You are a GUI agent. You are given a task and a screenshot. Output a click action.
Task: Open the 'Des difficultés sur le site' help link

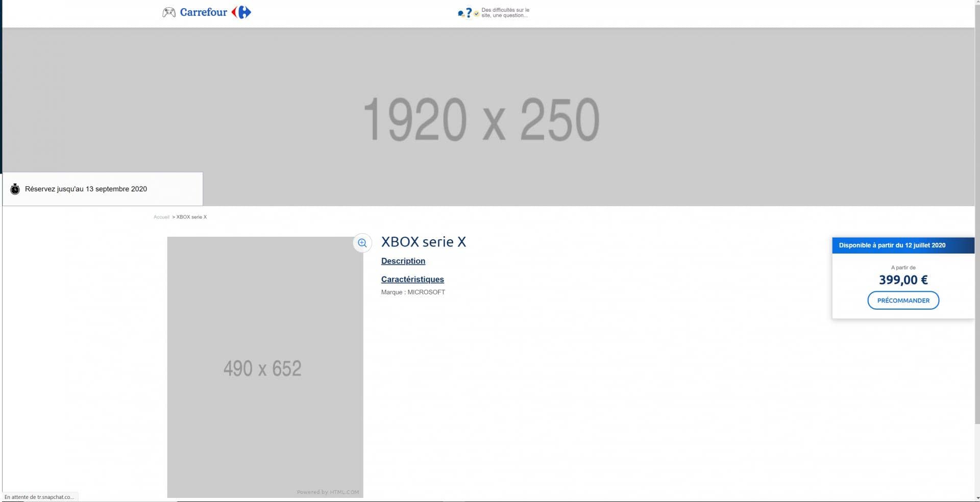[x=505, y=13]
